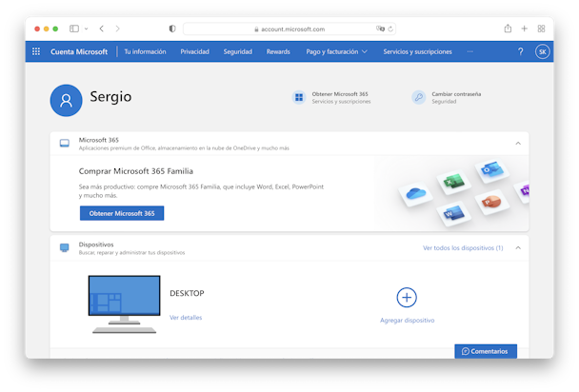Collapse the Dispositivos section chevron
Viewport: 579px width, 392px height.
pos(518,247)
